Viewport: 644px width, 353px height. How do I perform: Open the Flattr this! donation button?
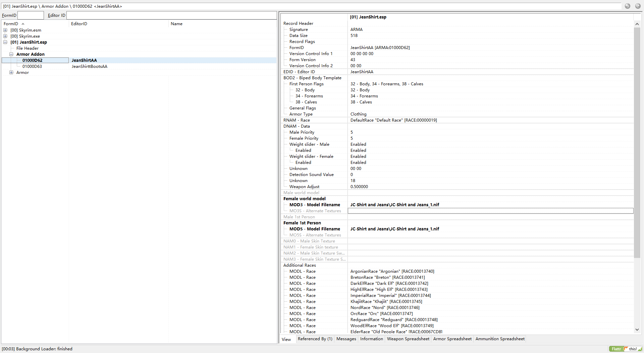[625, 349]
